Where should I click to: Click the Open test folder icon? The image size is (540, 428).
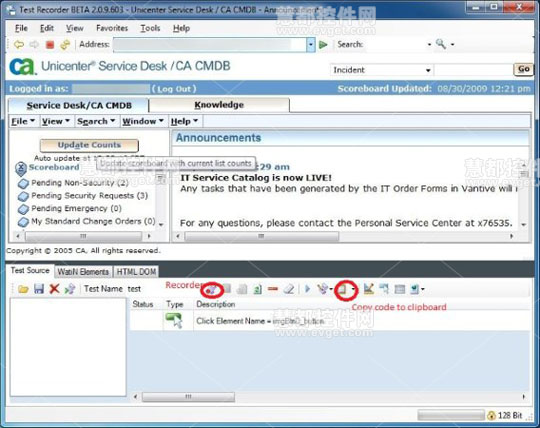point(23,289)
